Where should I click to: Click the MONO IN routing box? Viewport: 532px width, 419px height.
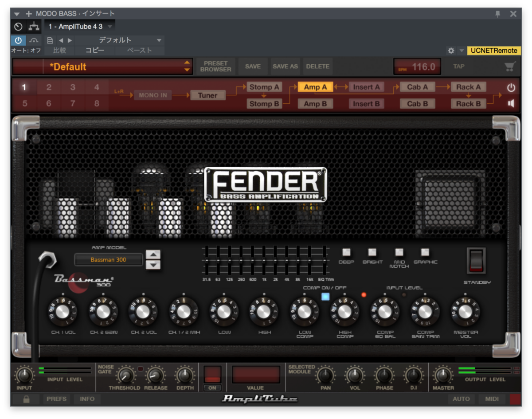pyautogui.click(x=153, y=95)
